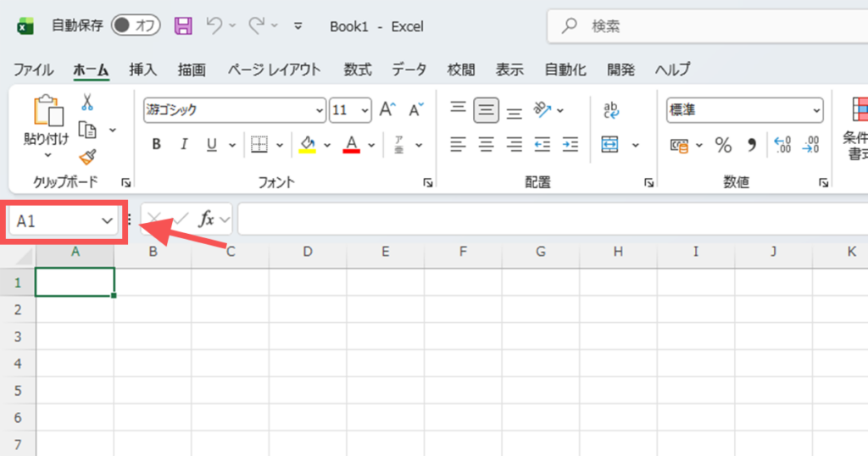Toggle Bold formatting

(157, 144)
